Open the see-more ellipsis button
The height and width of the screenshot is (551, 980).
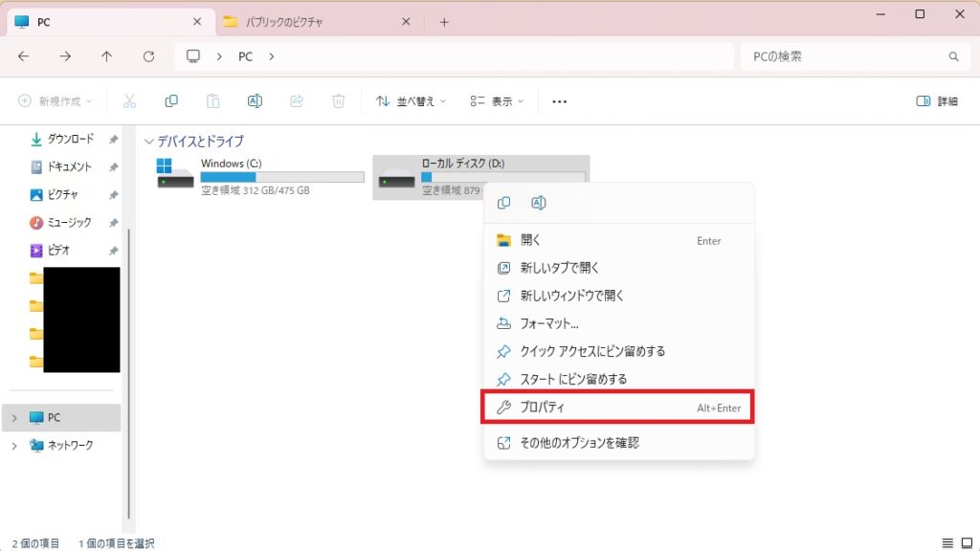559,100
